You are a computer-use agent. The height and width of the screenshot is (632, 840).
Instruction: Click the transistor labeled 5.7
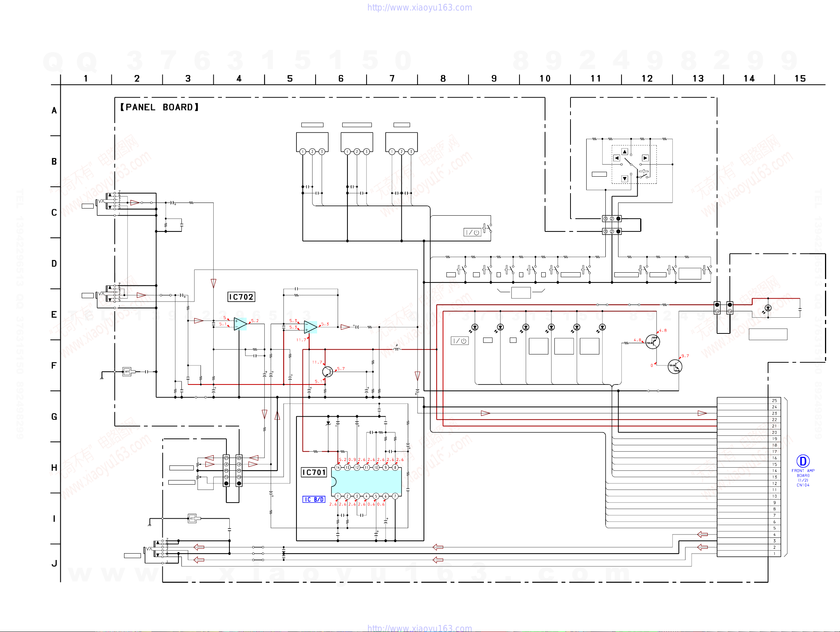(327, 372)
